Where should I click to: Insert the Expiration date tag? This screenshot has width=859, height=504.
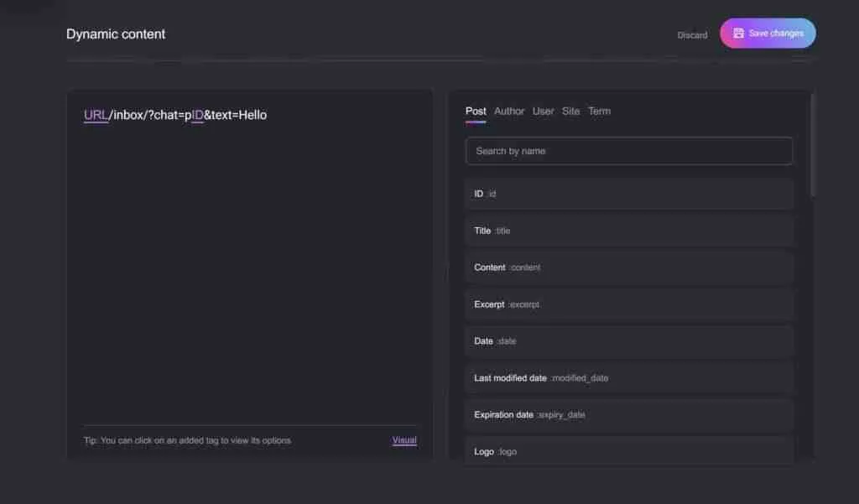[628, 415]
